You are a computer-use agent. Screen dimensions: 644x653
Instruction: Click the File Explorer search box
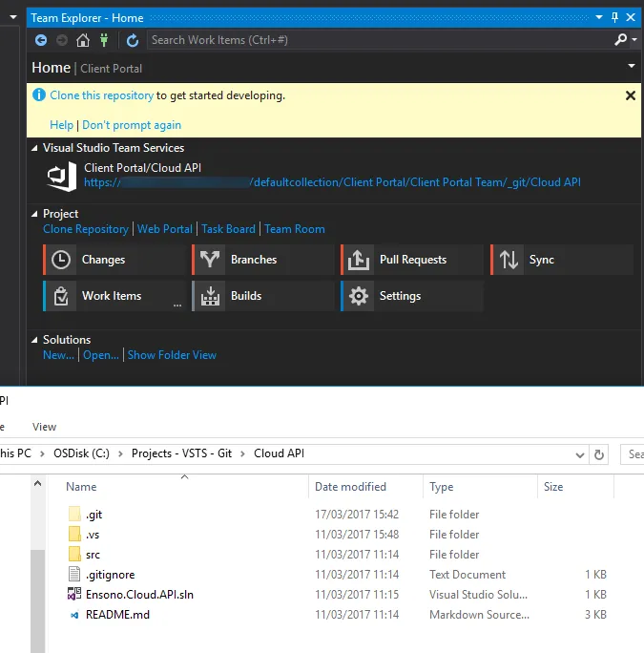(x=632, y=454)
